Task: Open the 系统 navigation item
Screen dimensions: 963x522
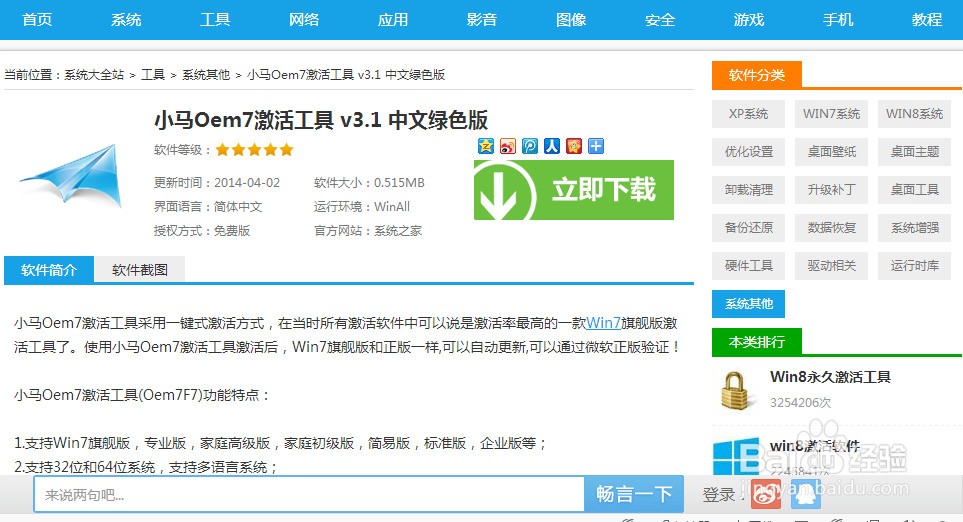Action: (x=127, y=20)
